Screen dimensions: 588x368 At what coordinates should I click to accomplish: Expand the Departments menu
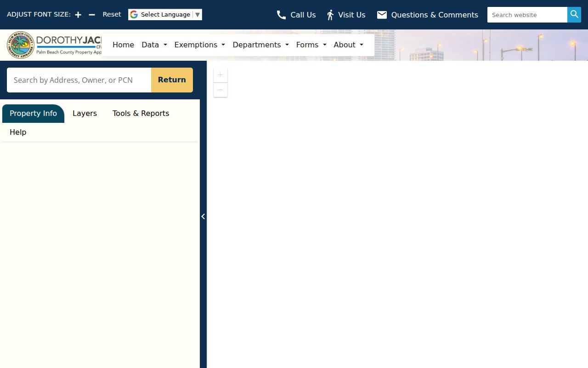pos(261,45)
